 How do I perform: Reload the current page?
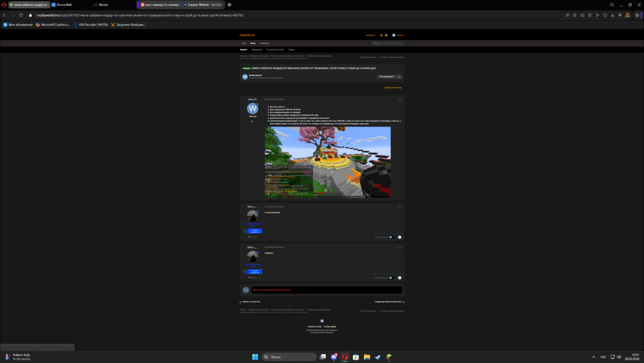pos(21,15)
